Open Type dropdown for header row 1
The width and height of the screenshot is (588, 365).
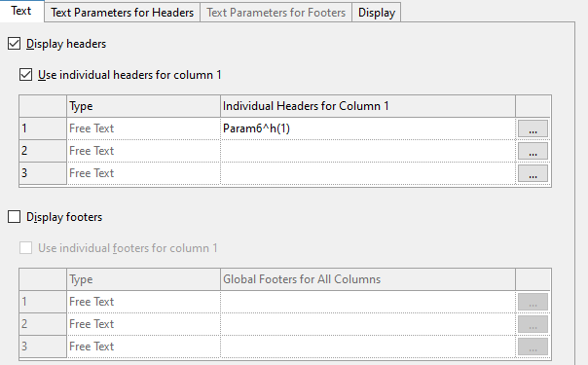coord(144,128)
